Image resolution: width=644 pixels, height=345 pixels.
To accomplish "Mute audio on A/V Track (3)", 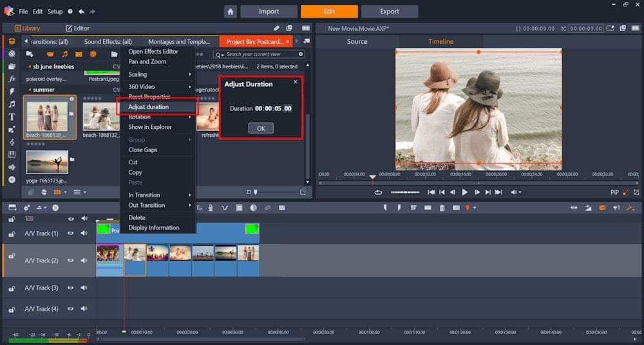I will tap(84, 288).
